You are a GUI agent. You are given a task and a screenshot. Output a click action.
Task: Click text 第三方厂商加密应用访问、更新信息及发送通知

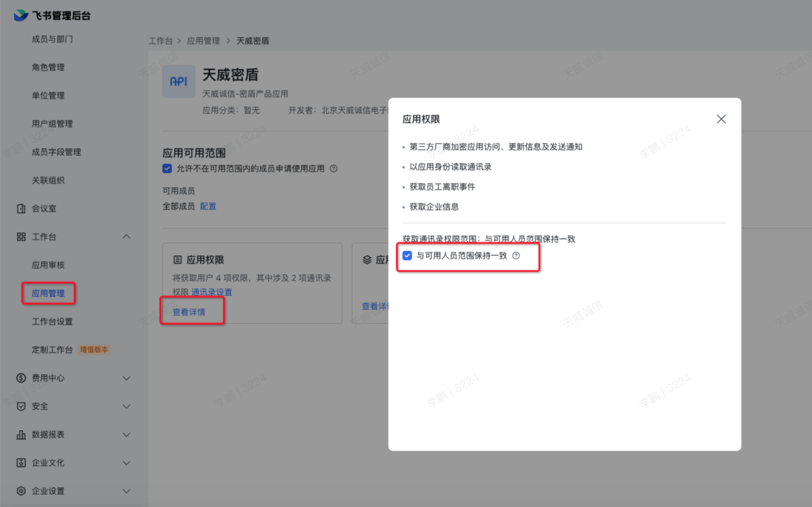coord(496,147)
